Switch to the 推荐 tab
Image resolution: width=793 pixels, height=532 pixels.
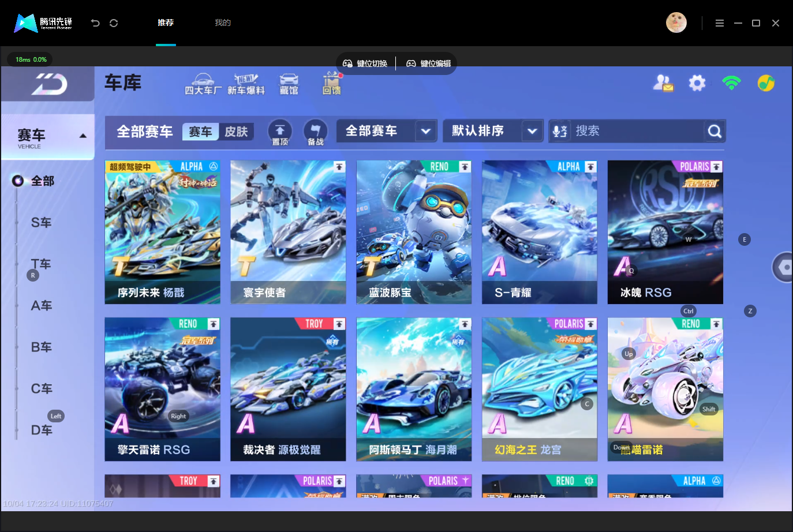tap(166, 23)
